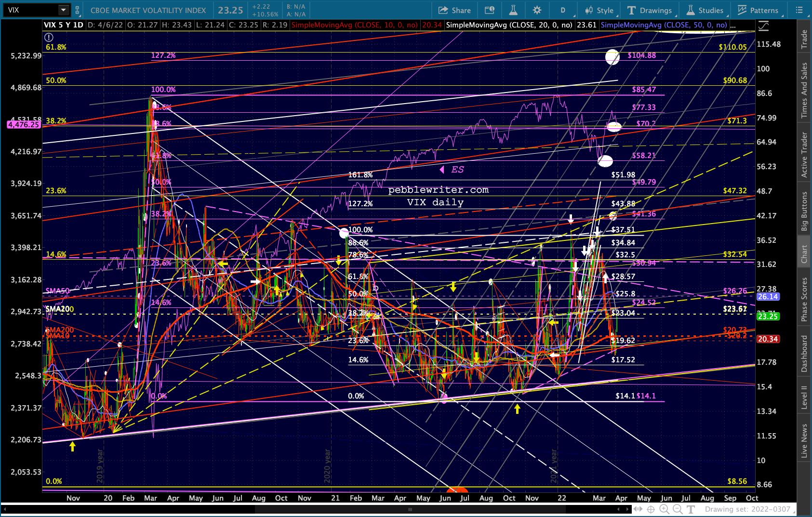Toggle the log scale curve icon
This screenshot has width=812, height=517.
pyautogui.click(x=763, y=26)
